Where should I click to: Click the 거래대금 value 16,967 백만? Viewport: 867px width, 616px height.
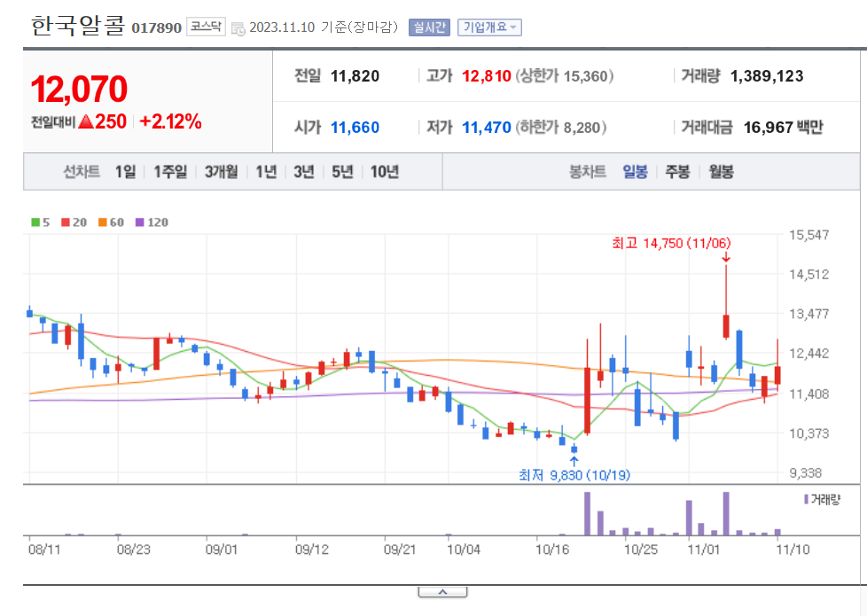pyautogui.click(x=783, y=128)
